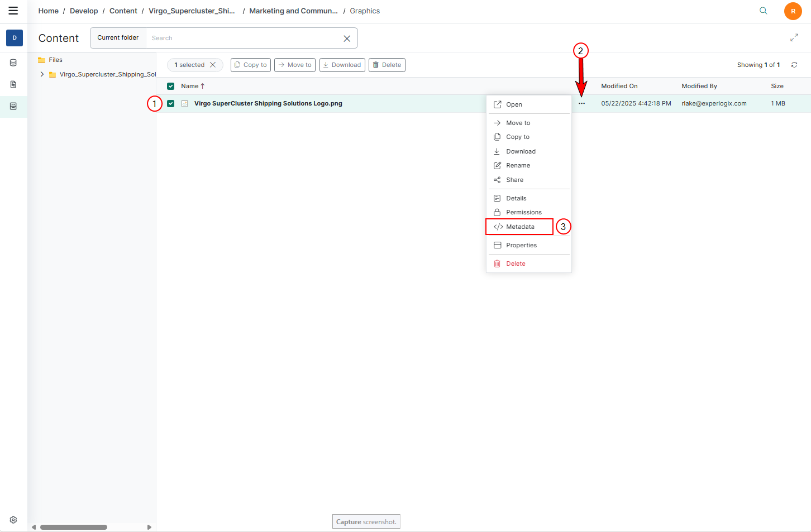Click the horizontal scrollbar in folder tree

pyautogui.click(x=73, y=527)
